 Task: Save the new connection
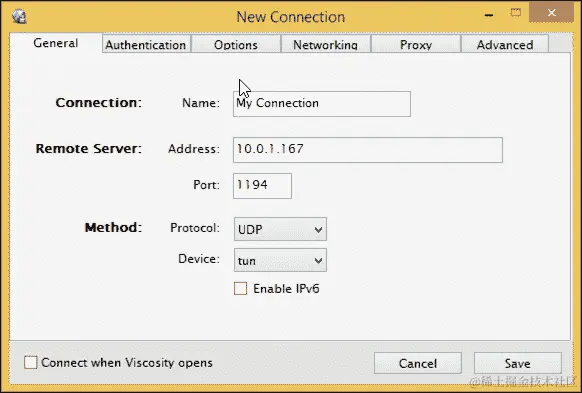click(x=517, y=363)
